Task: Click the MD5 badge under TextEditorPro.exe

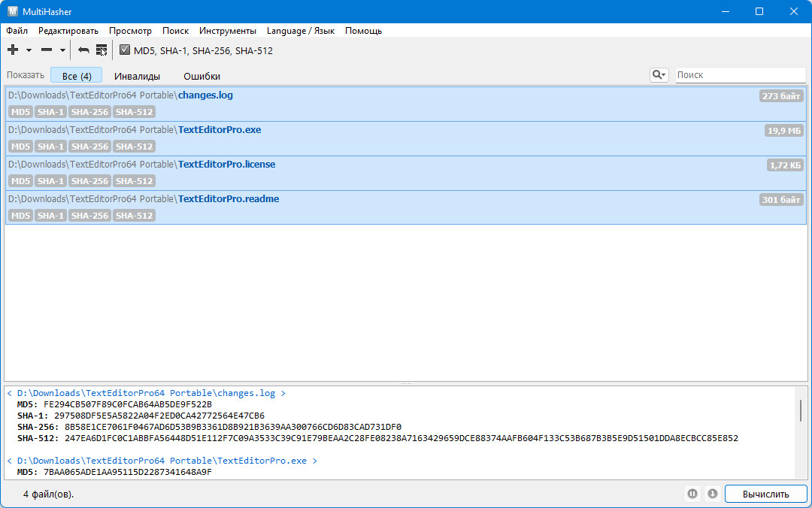Action: pos(21,147)
